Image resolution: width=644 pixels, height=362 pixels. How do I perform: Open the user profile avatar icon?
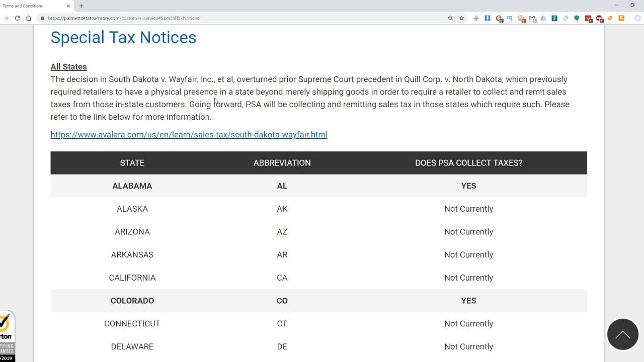(637, 18)
